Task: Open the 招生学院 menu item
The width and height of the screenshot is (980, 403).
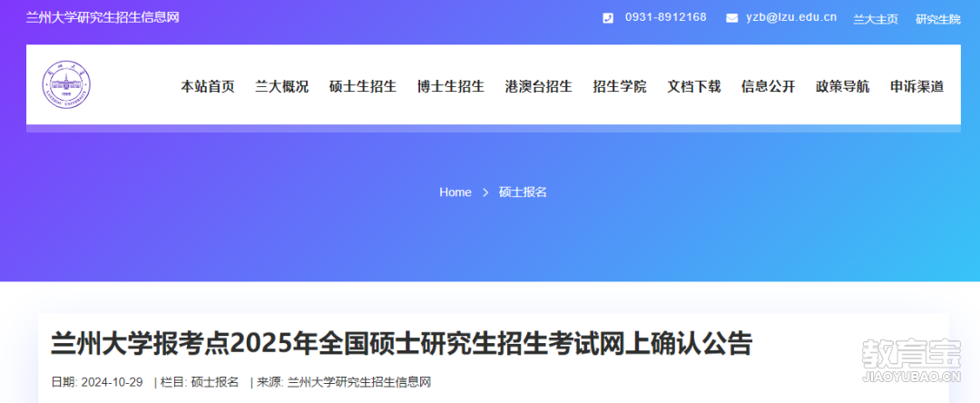Action: [620, 87]
